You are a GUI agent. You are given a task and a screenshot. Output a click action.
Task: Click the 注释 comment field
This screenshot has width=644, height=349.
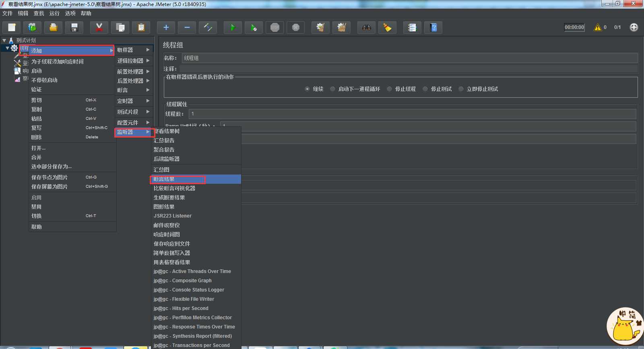(408, 69)
